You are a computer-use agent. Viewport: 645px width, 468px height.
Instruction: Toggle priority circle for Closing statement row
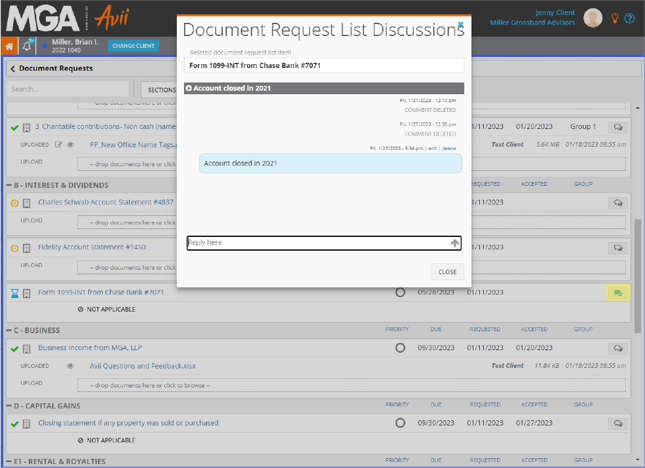[400, 423]
